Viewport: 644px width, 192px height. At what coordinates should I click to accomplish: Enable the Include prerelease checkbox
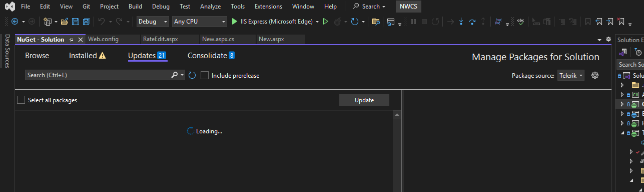[205, 75]
